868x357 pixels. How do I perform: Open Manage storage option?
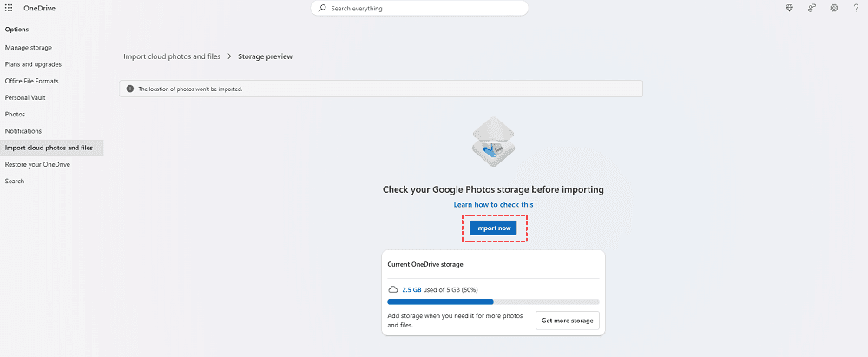click(30, 47)
